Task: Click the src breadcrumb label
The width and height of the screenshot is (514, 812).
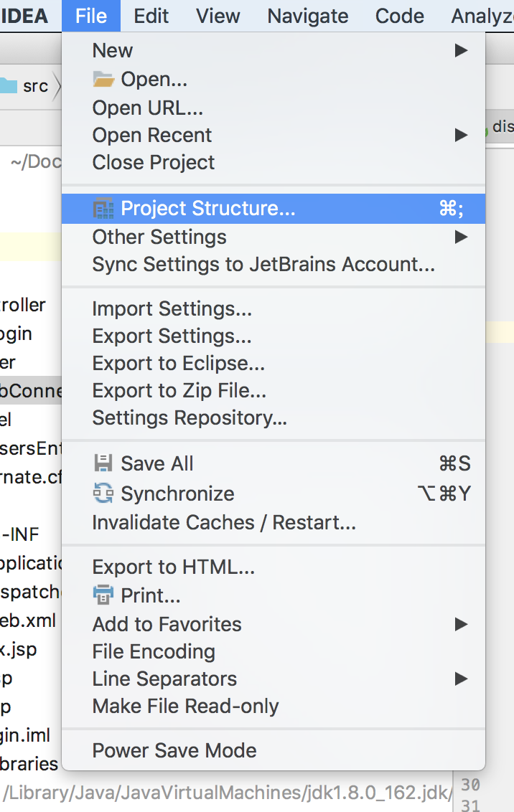Action: 35,86
